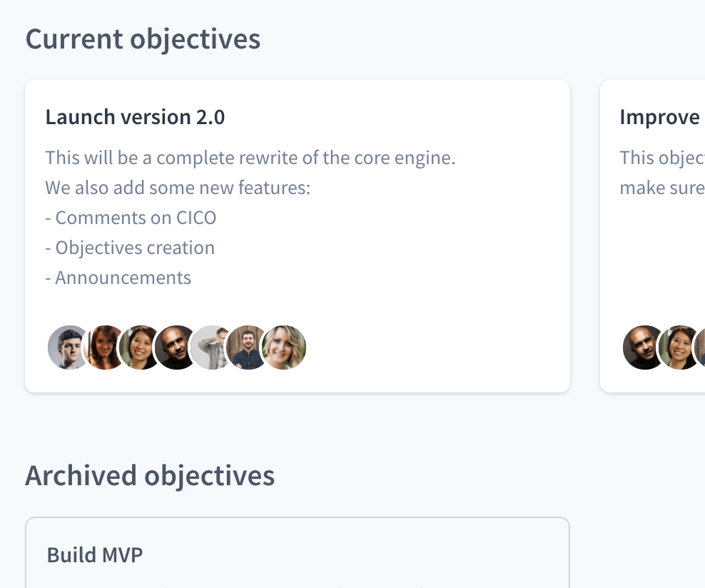Open the bearded man in dark shirt avatar

[x=248, y=348]
